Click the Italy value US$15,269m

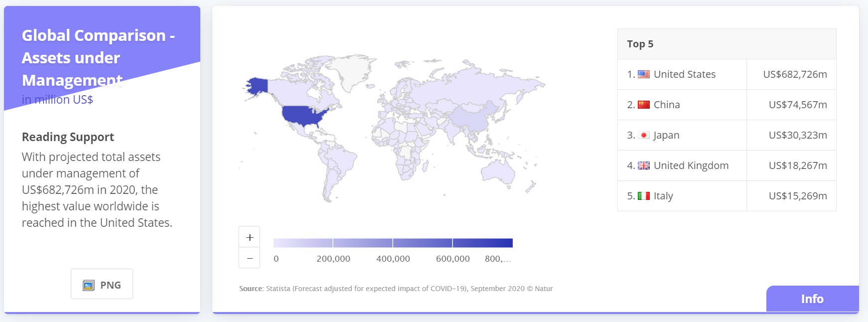coord(797,196)
